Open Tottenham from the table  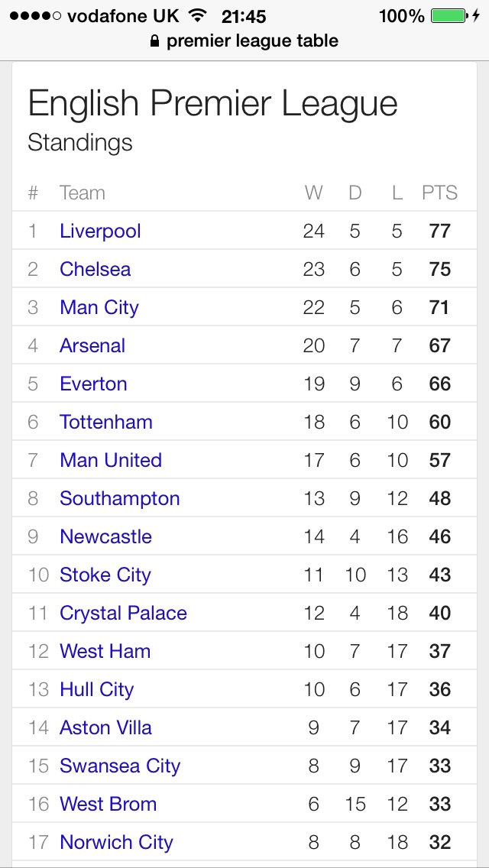coord(106,422)
